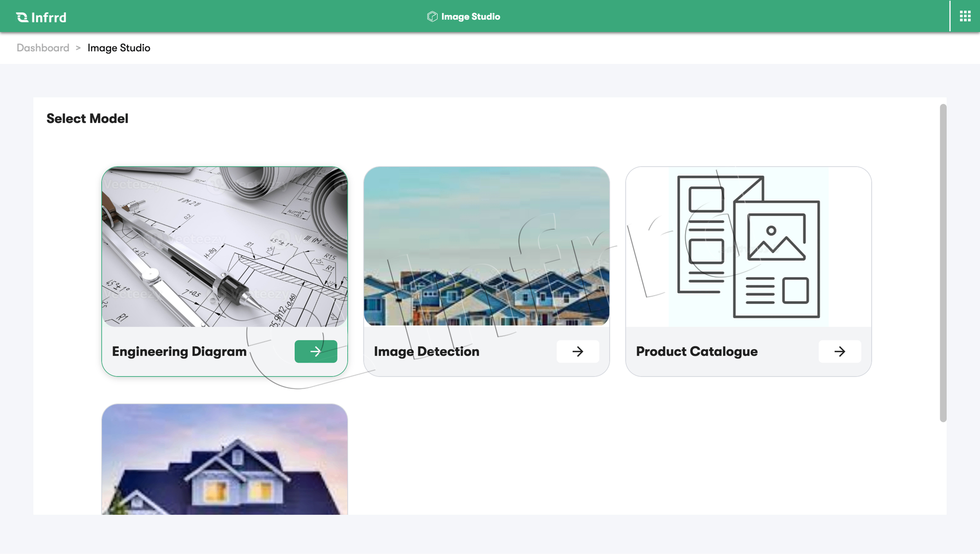Click the Image Detection label
Image resolution: width=980 pixels, height=554 pixels.
point(426,352)
